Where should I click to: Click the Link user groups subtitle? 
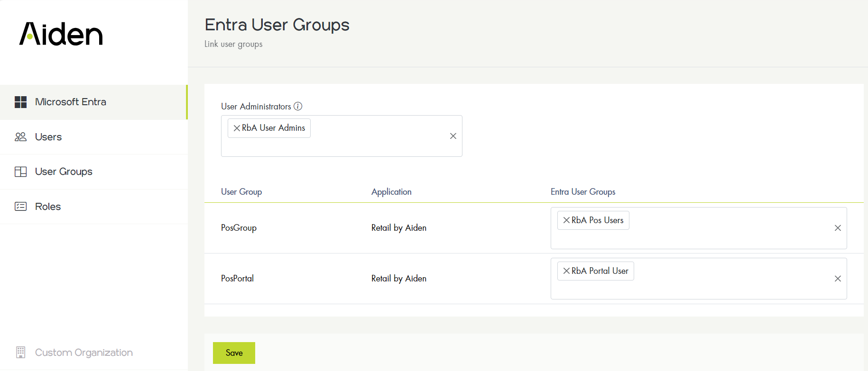pyautogui.click(x=233, y=44)
